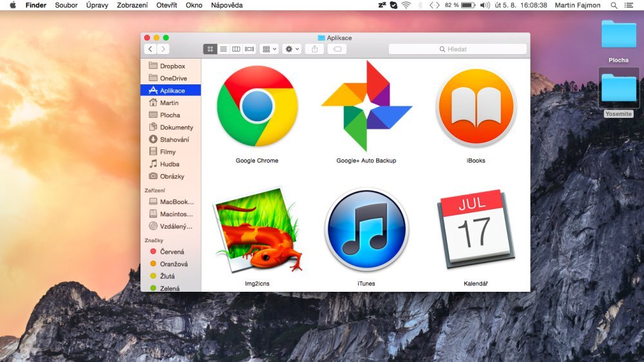Click the edit tags toolbar button

(337, 49)
